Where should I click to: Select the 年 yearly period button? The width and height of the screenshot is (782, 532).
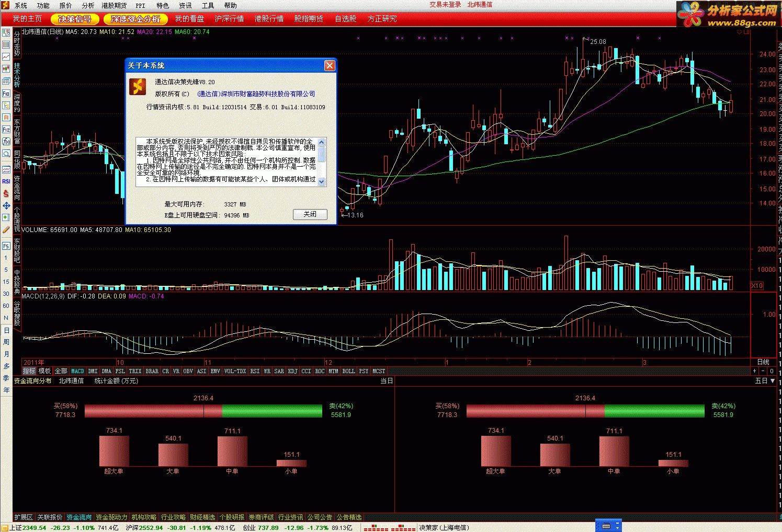(6, 390)
